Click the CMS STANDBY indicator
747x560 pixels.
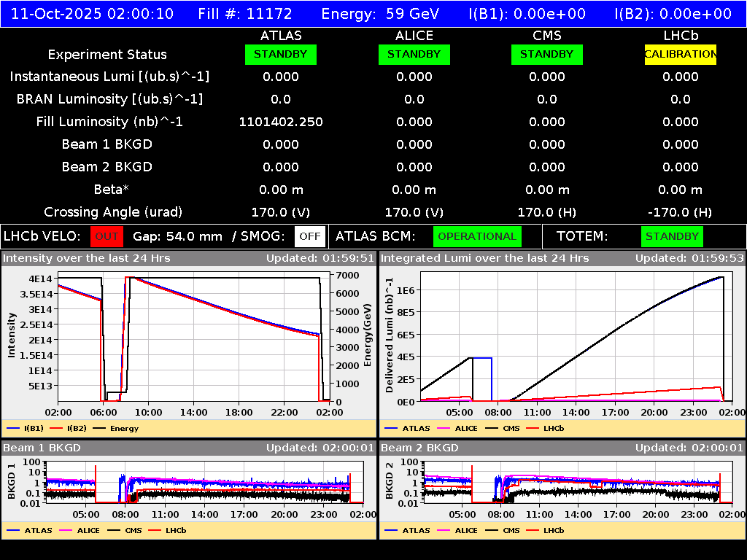tap(546, 54)
